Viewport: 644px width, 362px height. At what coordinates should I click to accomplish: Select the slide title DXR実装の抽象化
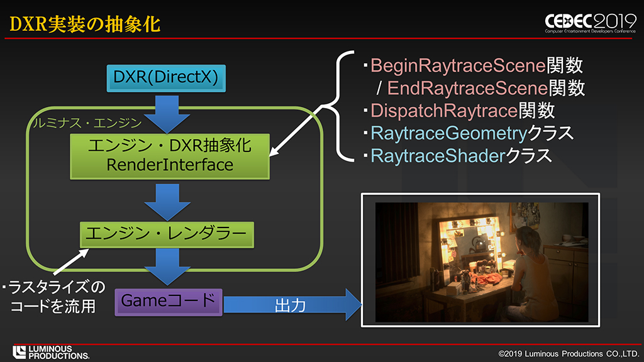(x=85, y=25)
